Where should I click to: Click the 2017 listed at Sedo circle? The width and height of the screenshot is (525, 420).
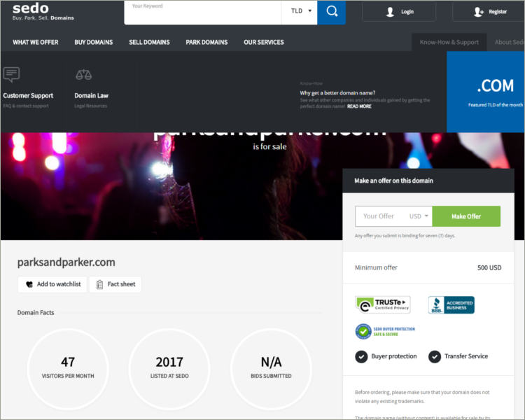(169, 369)
